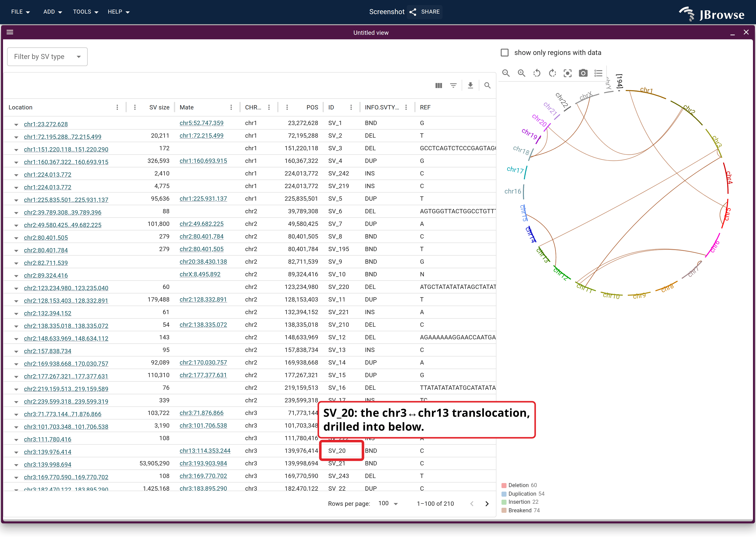Open location link chr3:139,998,694

click(48, 465)
